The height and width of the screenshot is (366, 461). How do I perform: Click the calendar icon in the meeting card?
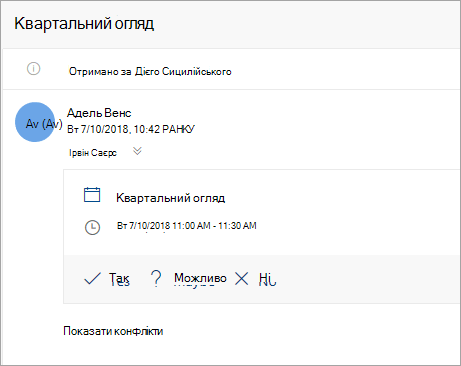point(92,195)
